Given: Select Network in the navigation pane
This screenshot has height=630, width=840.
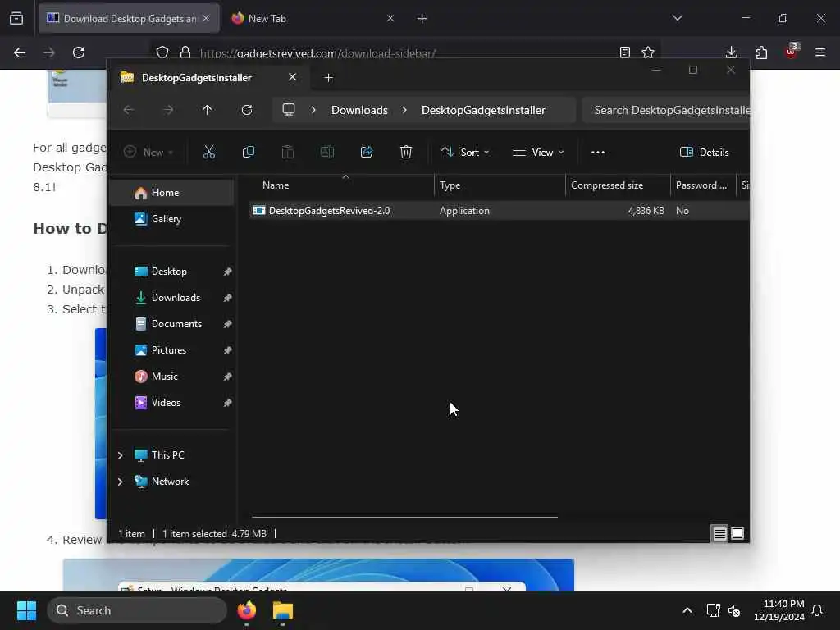Looking at the screenshot, I should [x=171, y=481].
